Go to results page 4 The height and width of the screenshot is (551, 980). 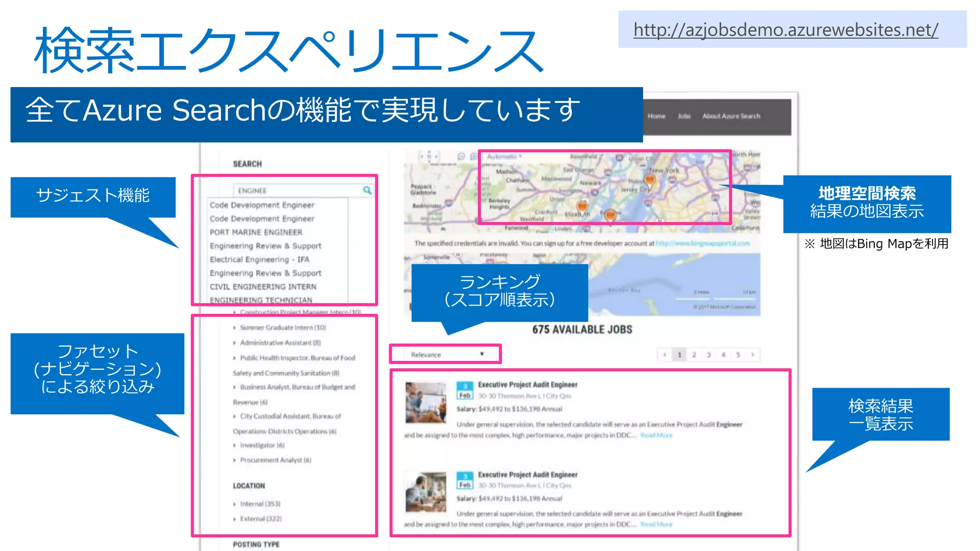point(723,354)
